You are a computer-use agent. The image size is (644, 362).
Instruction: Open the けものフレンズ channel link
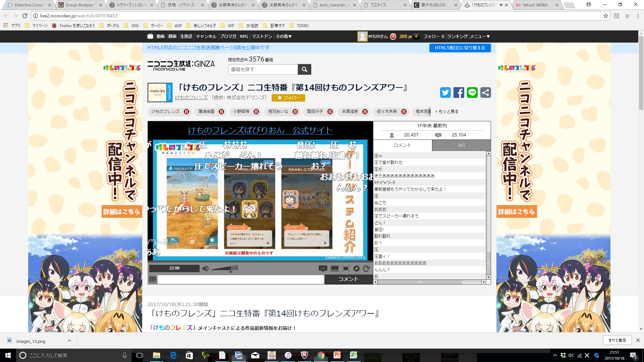(191, 98)
